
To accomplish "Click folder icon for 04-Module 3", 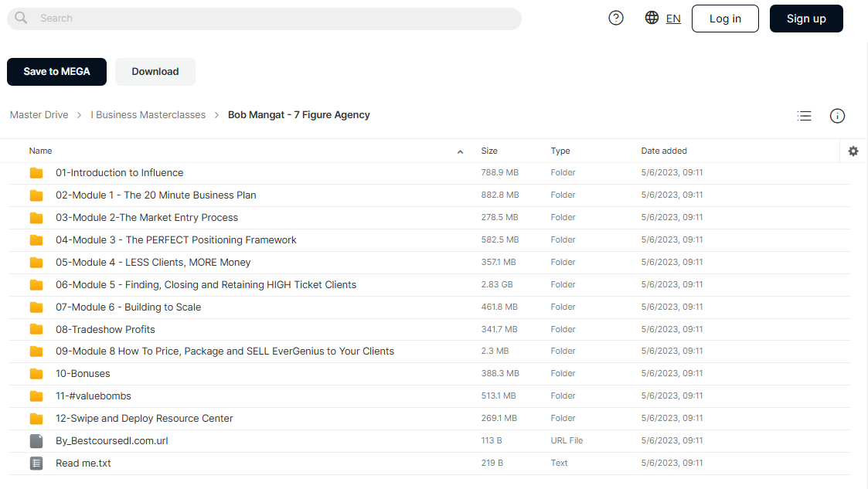I will 36,240.
